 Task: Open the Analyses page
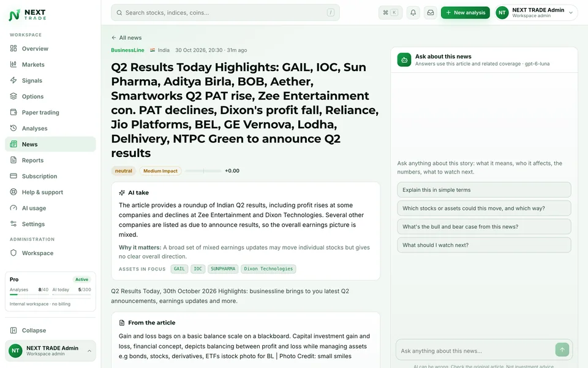(x=50, y=128)
